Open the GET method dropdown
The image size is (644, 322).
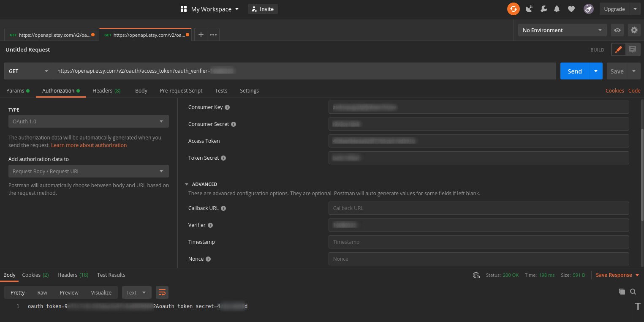[28, 71]
